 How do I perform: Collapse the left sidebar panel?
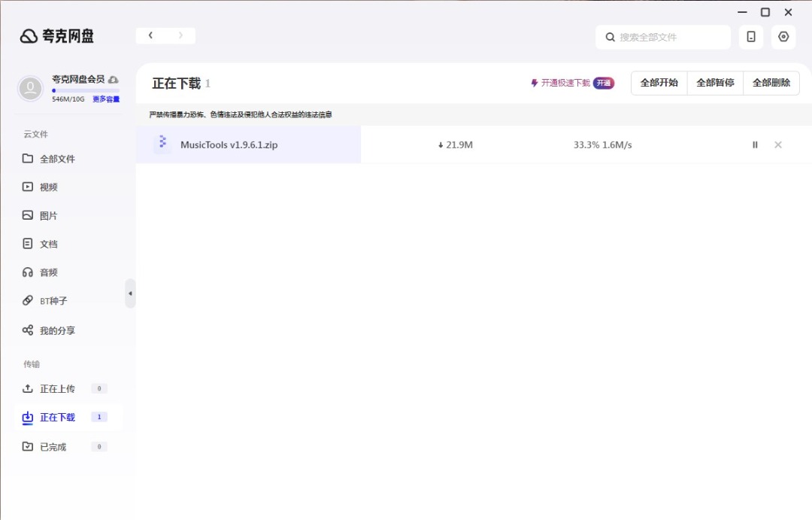(x=130, y=293)
